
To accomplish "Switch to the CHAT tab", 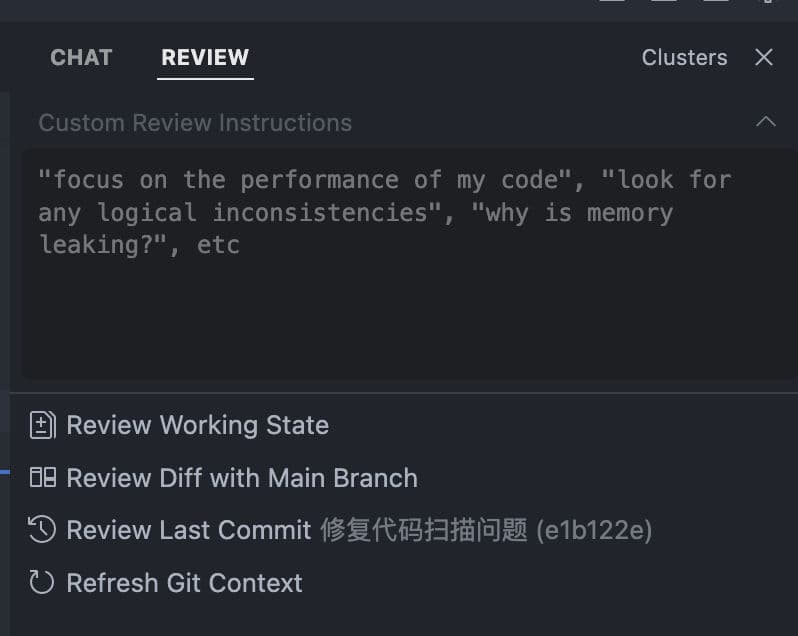I will pos(81,57).
